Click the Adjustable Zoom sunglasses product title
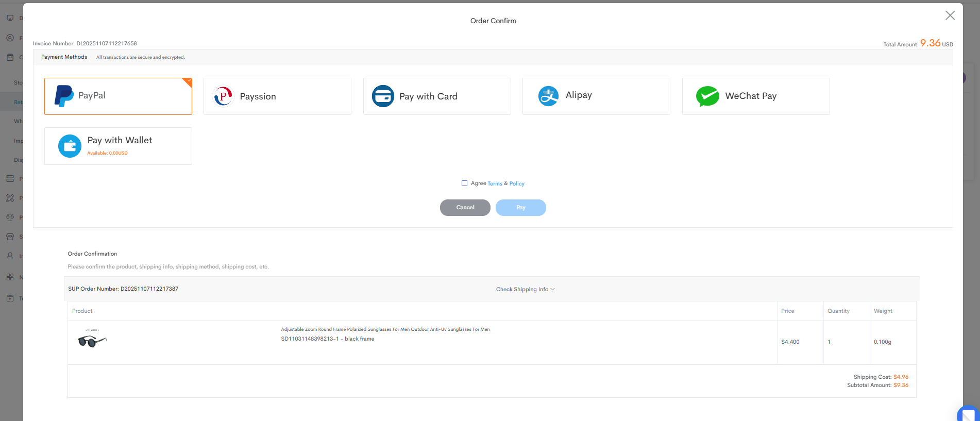The width and height of the screenshot is (980, 421). pos(385,329)
